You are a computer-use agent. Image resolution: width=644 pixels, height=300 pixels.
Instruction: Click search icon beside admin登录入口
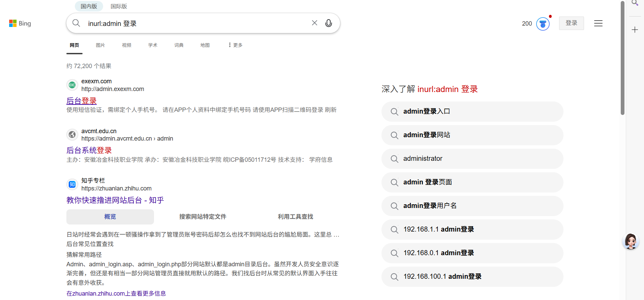(394, 112)
